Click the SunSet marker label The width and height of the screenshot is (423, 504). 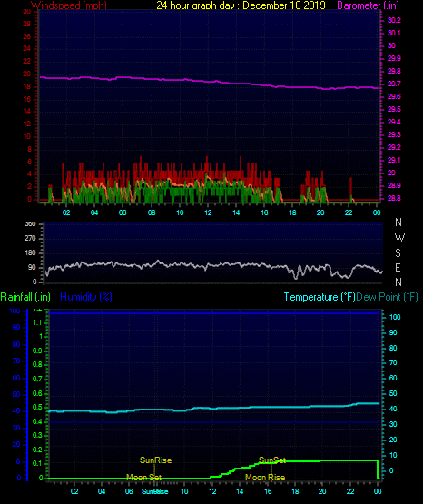tap(272, 460)
